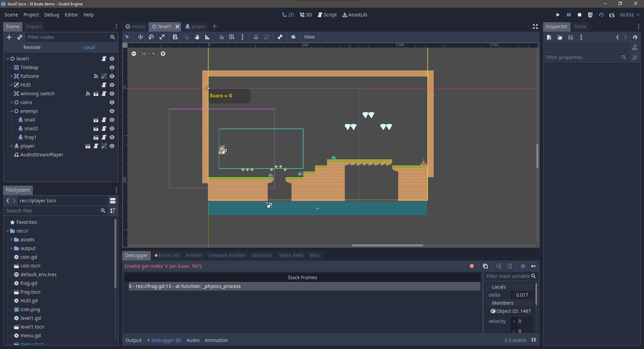The height and width of the screenshot is (349, 644).
Task: Open the Project menu
Action: pos(31,15)
